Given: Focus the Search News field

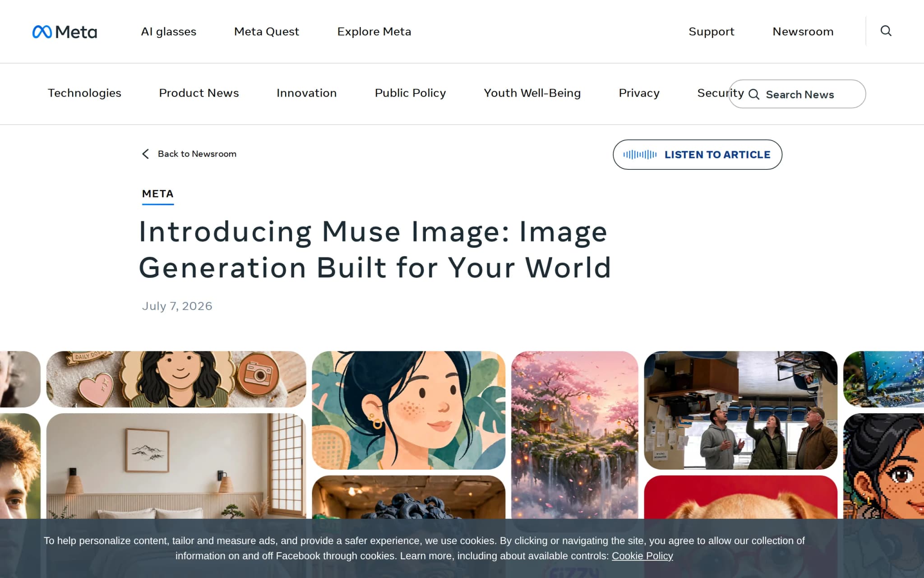Looking at the screenshot, I should tap(797, 94).
